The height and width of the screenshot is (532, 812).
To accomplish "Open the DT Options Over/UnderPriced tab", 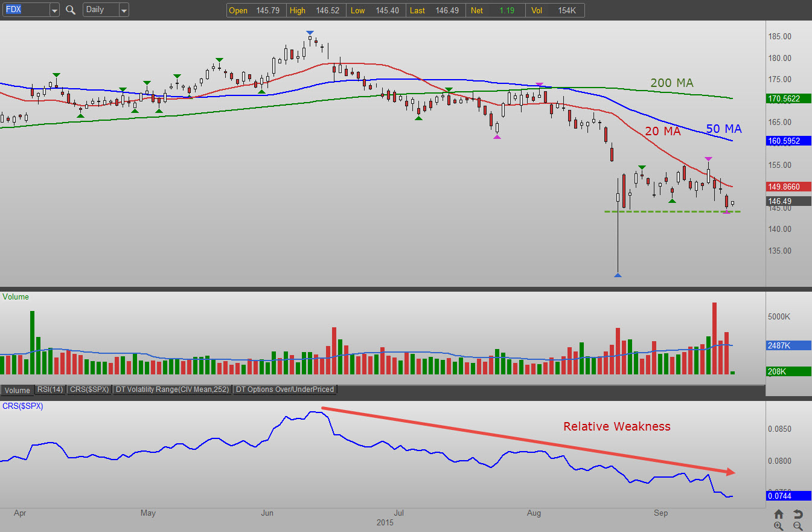I will (284, 389).
